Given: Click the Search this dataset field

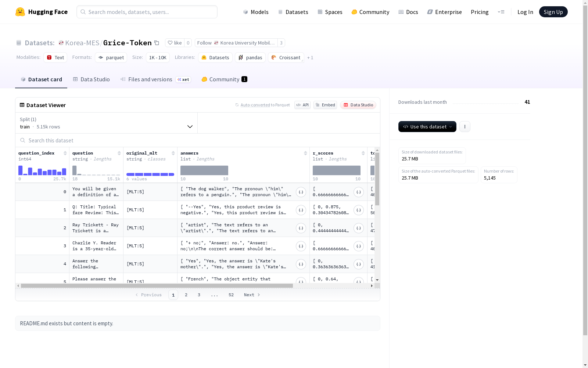Looking at the screenshot, I should [x=198, y=140].
